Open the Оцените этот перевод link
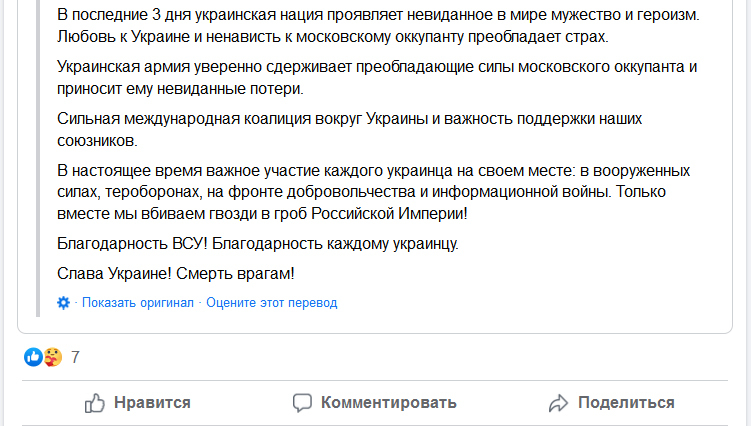This screenshot has height=426, width=751. pyautogui.click(x=272, y=303)
